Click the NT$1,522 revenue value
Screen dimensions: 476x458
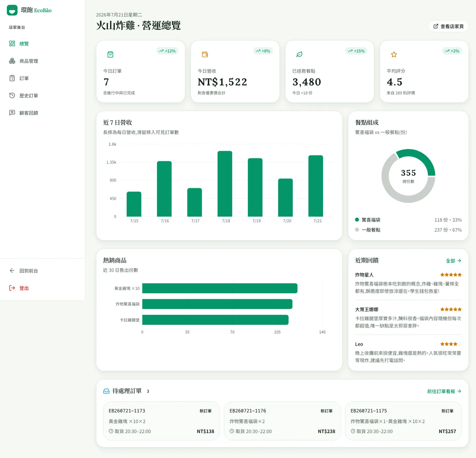[x=222, y=82]
